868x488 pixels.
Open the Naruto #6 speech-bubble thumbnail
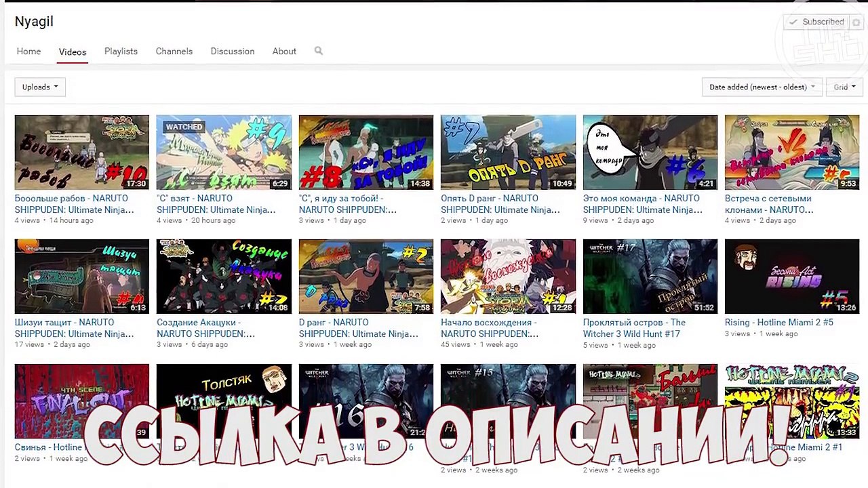pyautogui.click(x=650, y=152)
